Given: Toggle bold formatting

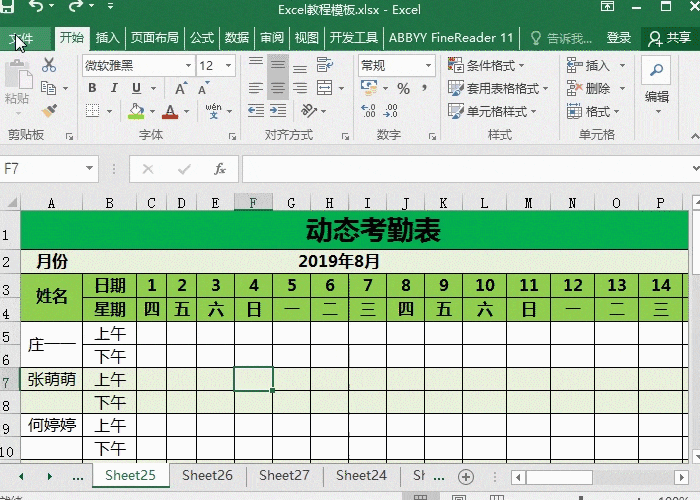Looking at the screenshot, I should click(x=92, y=89).
